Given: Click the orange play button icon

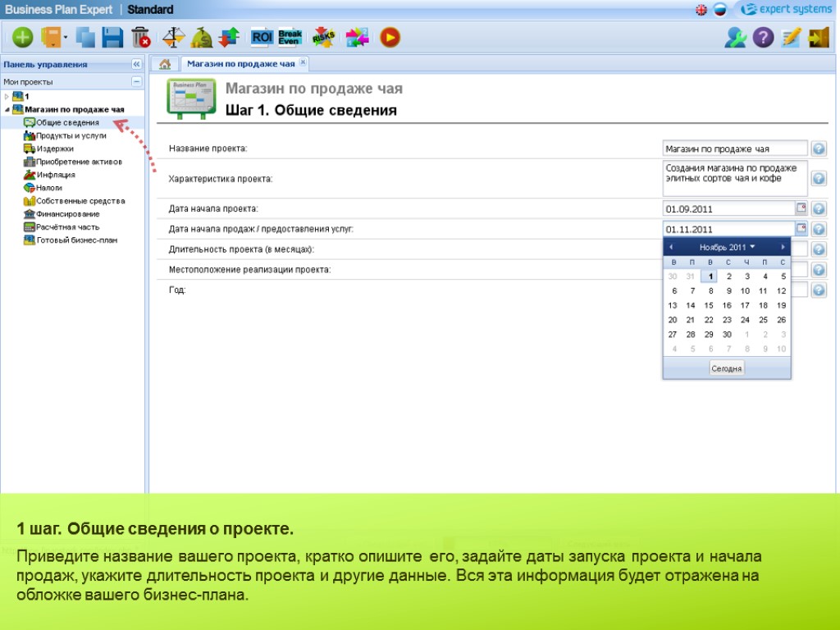Looking at the screenshot, I should pyautogui.click(x=390, y=38).
